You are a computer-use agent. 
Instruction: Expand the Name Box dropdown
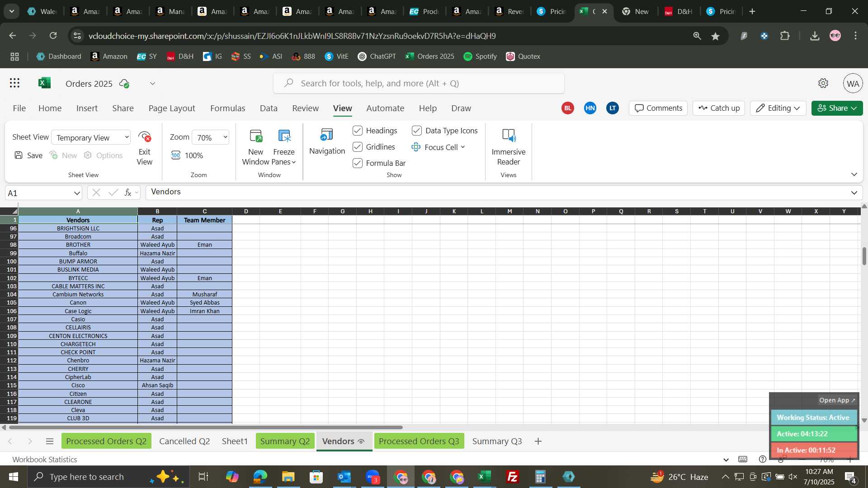pos(77,193)
